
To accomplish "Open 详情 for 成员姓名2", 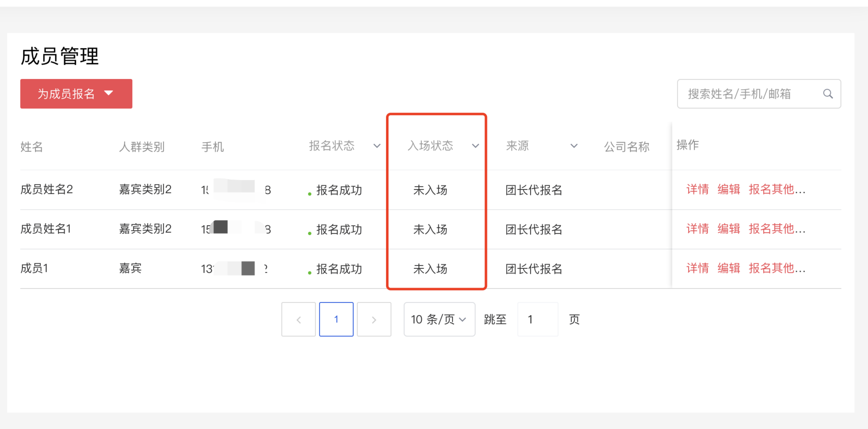I will point(697,190).
